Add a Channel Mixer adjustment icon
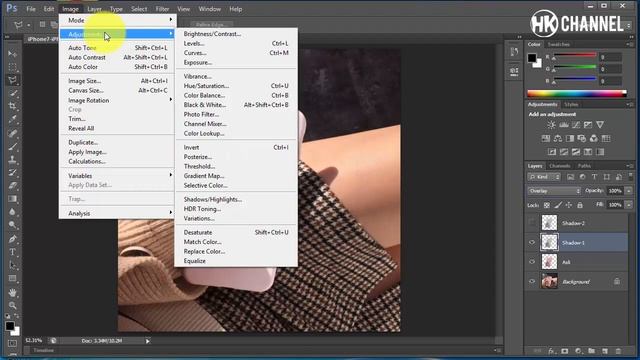 594,138
